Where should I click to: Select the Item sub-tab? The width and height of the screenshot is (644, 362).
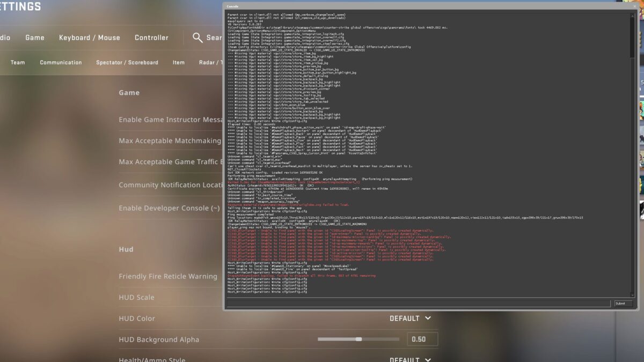coord(179,62)
